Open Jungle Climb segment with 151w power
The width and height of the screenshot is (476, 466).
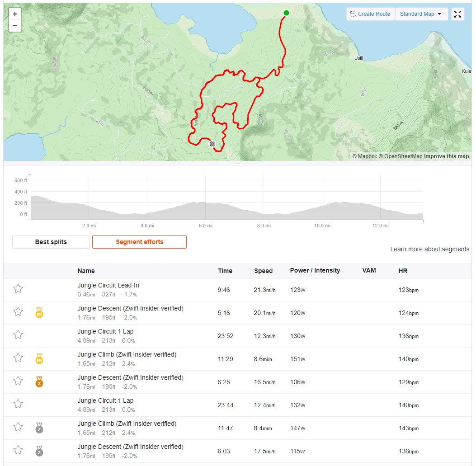[x=127, y=355]
